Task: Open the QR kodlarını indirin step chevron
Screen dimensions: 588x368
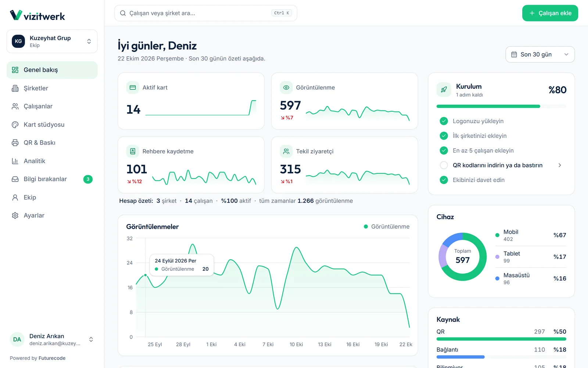Action: [560, 165]
